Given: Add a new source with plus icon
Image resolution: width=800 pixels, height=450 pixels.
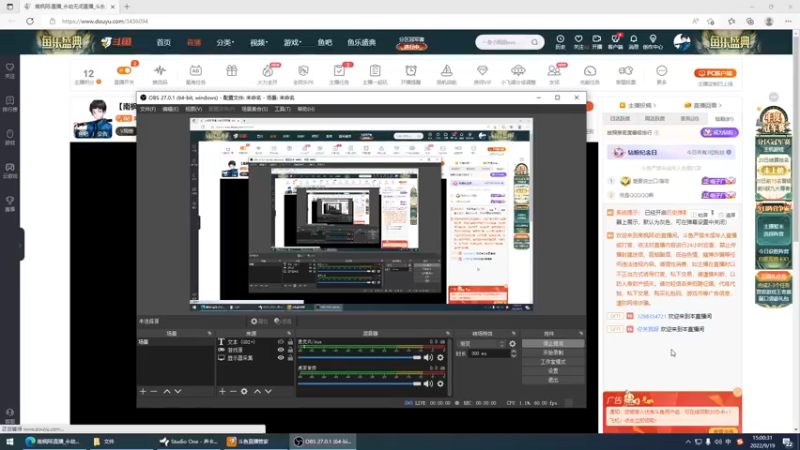Looking at the screenshot, I should [x=222, y=391].
